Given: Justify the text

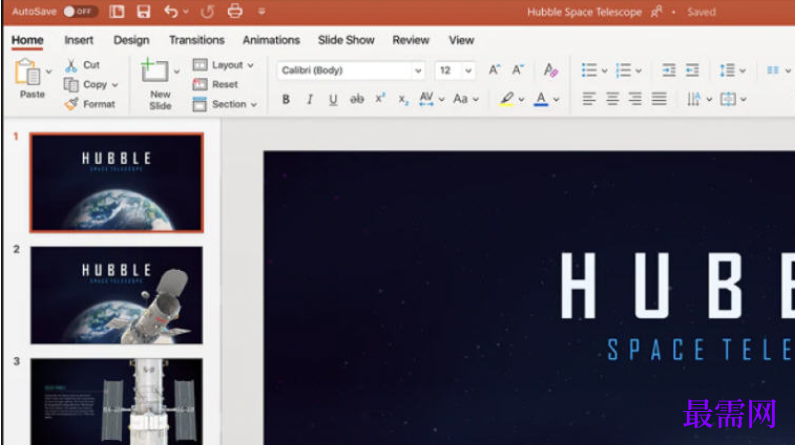Looking at the screenshot, I should click(659, 99).
